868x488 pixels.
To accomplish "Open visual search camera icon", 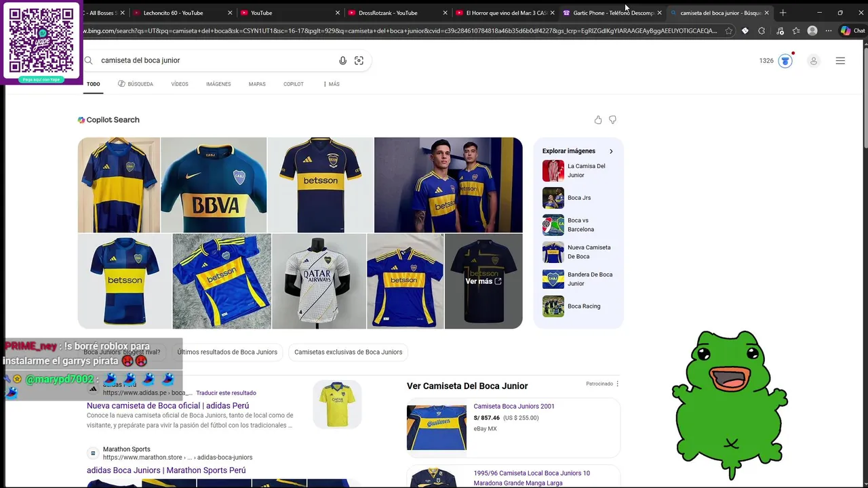I will click(359, 60).
